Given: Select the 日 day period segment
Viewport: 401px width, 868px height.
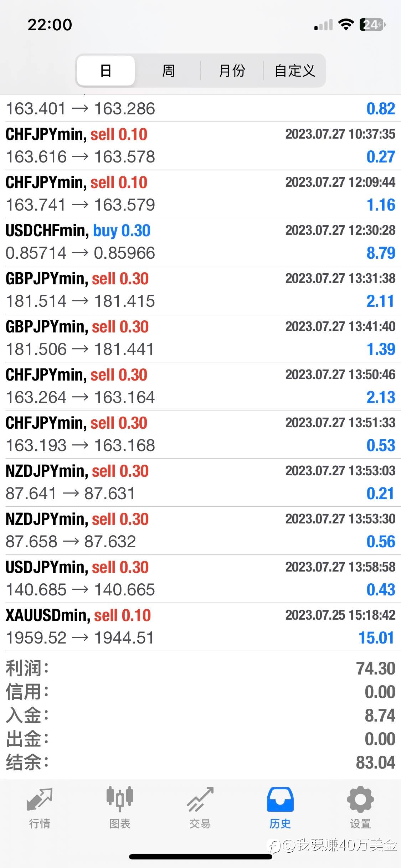Looking at the screenshot, I should (106, 71).
